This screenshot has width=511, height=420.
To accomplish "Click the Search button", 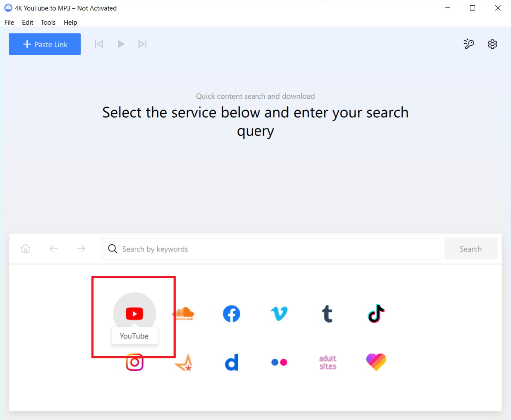I will pyautogui.click(x=471, y=249).
